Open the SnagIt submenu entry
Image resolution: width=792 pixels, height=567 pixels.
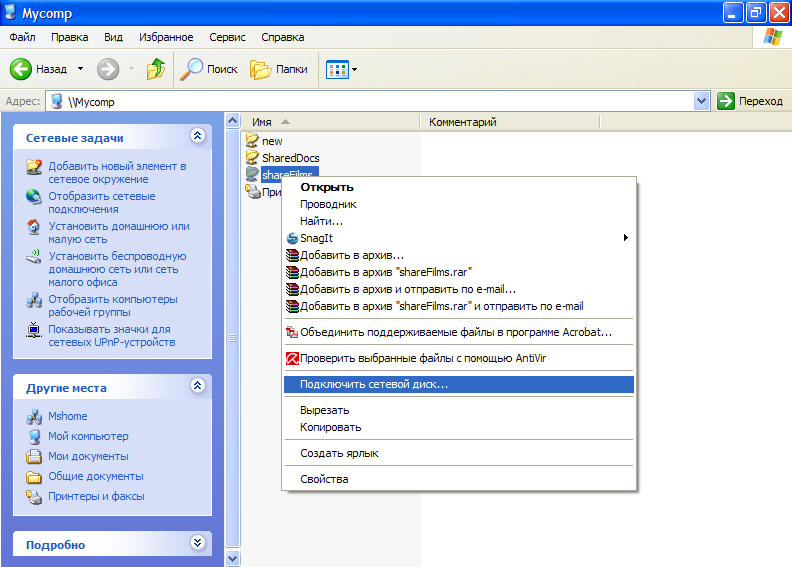(x=316, y=238)
